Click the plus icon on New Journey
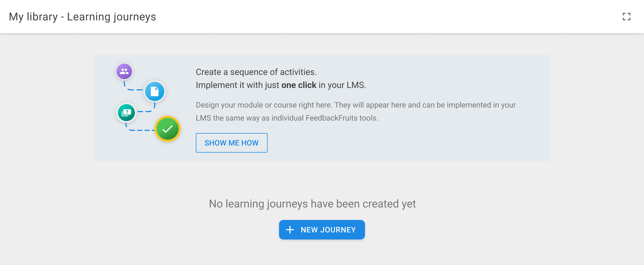Screen dimensions: 644x265 point(290,230)
